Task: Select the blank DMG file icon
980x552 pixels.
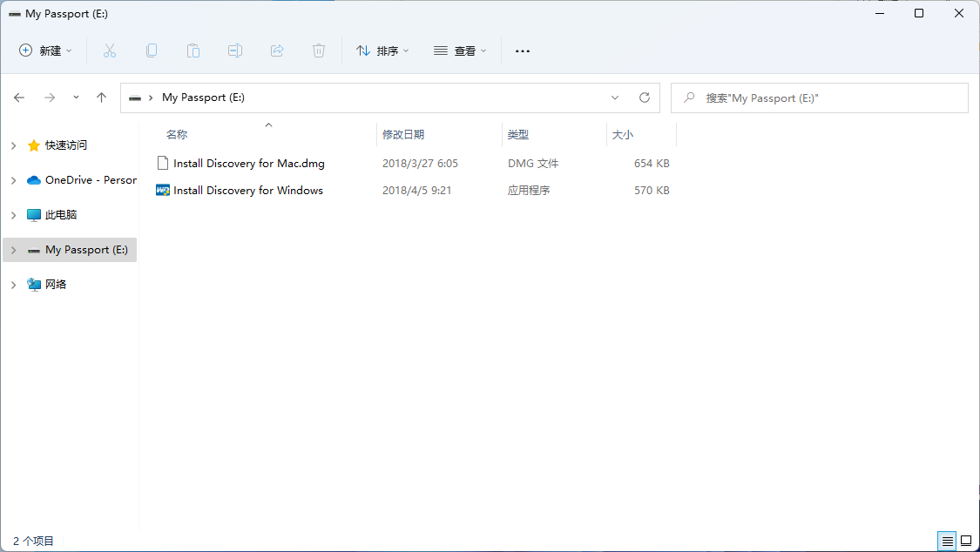Action: (163, 163)
